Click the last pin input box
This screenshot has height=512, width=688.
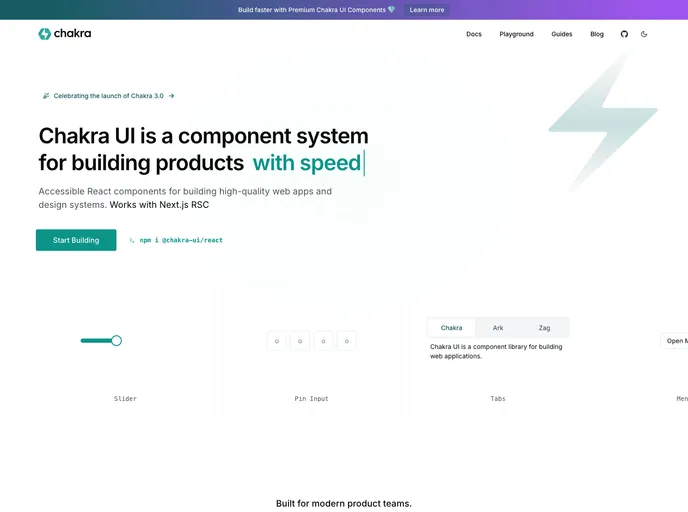[x=347, y=341]
